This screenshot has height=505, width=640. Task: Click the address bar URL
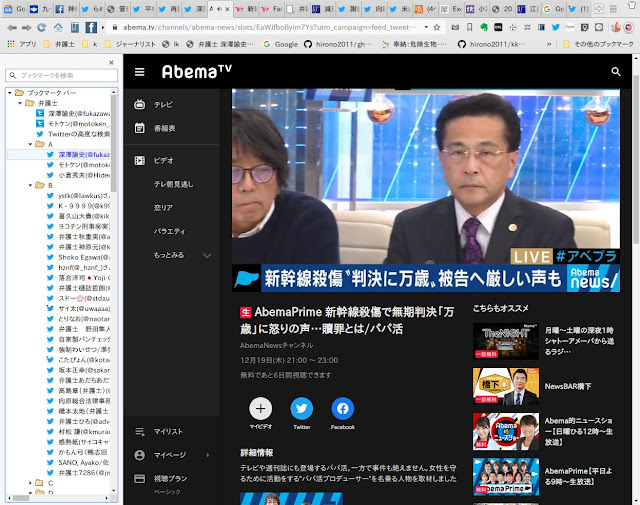pyautogui.click(x=269, y=27)
